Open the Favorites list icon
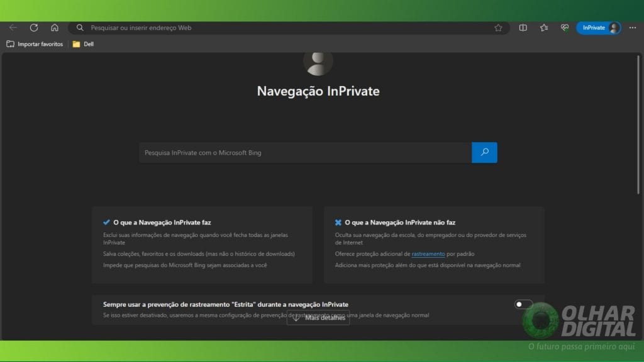 (544, 28)
